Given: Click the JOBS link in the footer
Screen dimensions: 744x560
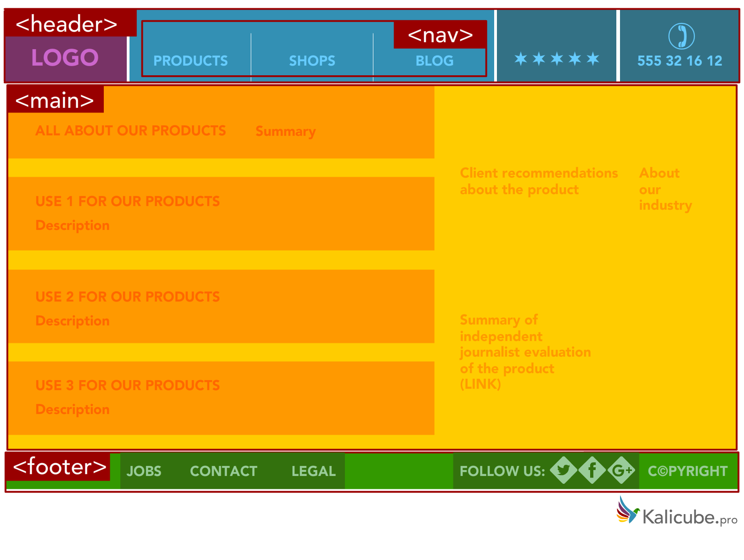Looking at the screenshot, I should click(x=144, y=471).
